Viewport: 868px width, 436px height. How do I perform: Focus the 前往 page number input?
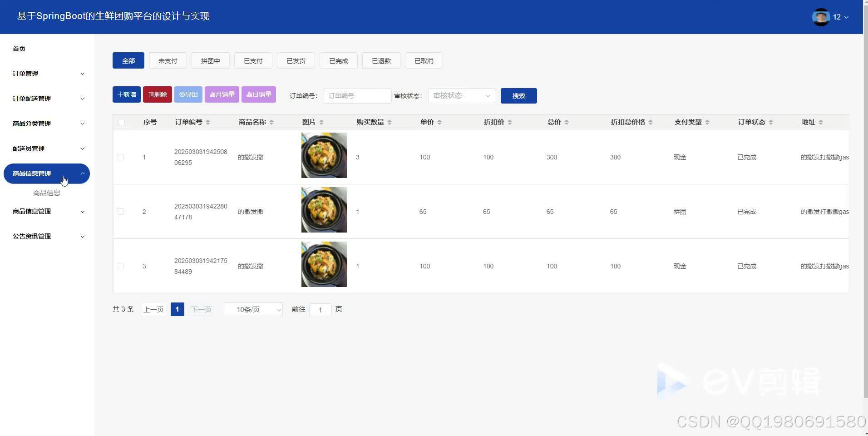point(320,310)
